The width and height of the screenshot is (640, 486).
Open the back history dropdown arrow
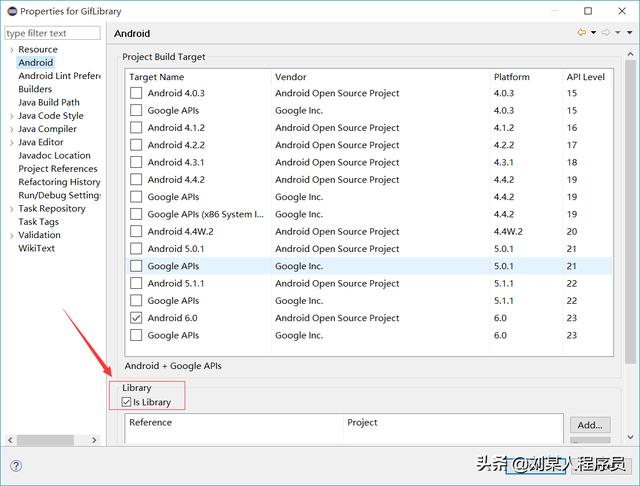593,33
